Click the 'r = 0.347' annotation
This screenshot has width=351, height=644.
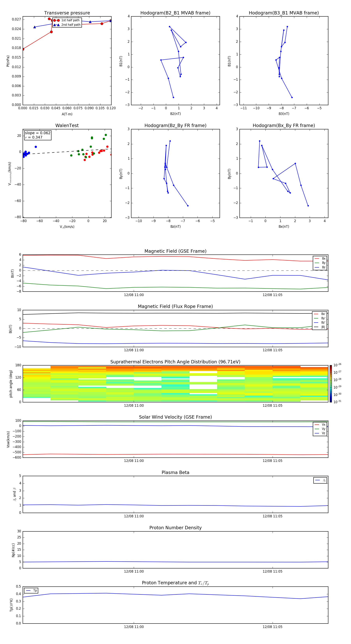pos(34,137)
